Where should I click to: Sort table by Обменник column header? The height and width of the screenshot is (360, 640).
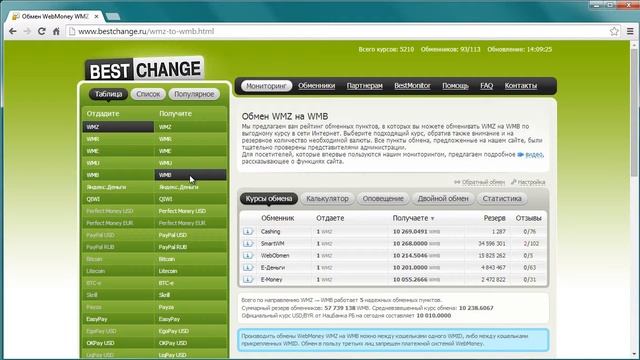278,218
